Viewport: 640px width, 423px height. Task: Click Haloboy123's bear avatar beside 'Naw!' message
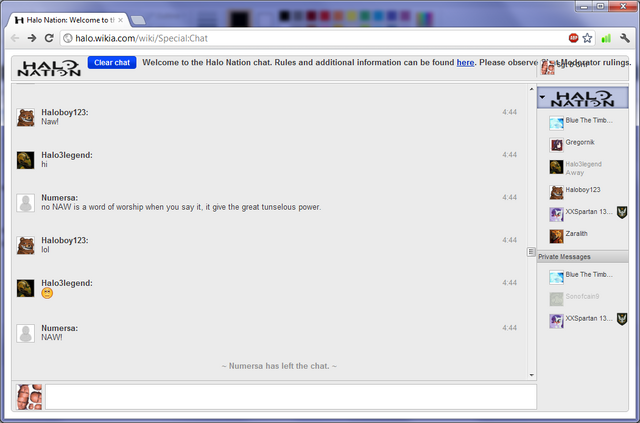click(26, 118)
